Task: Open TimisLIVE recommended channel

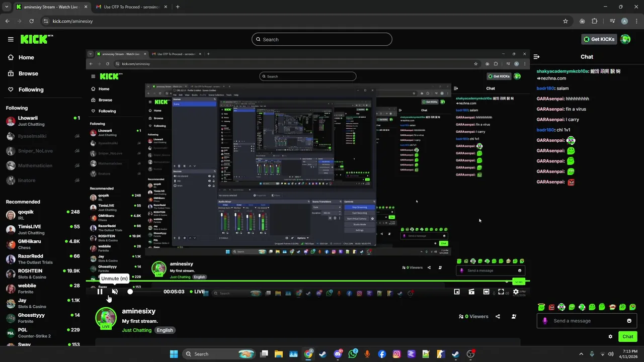Action: pyautogui.click(x=43, y=230)
